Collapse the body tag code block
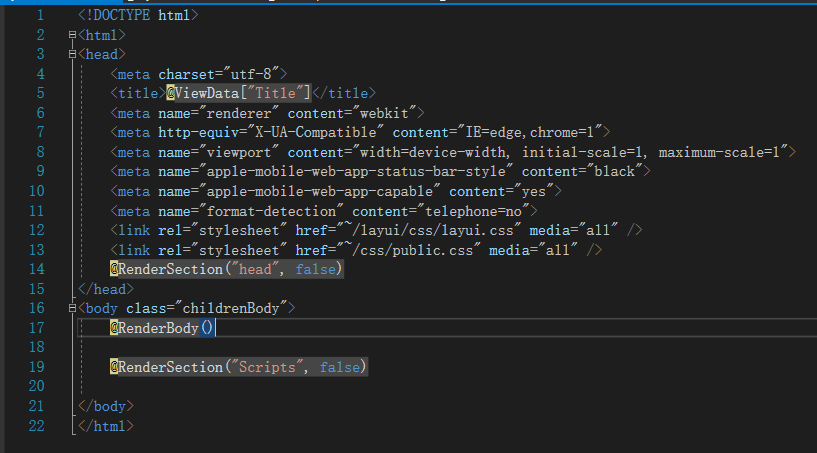The height and width of the screenshot is (453, 817). tap(72, 308)
